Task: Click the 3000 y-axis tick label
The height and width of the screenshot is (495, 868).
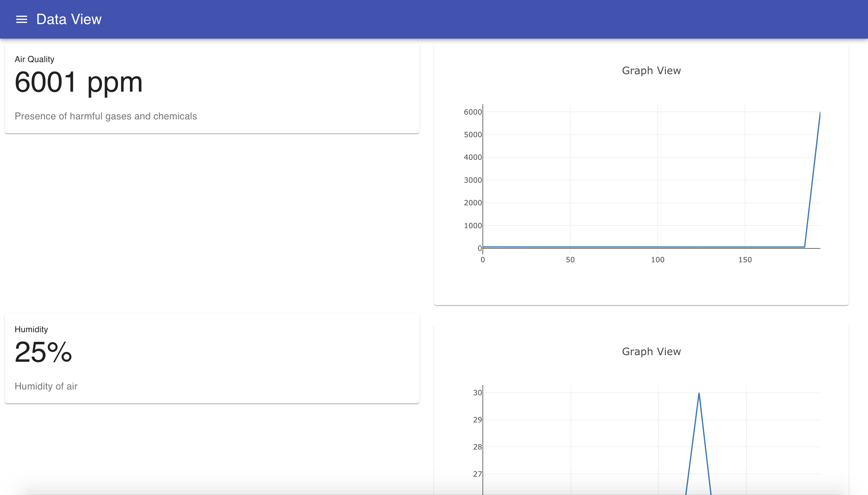Action: 472,180
